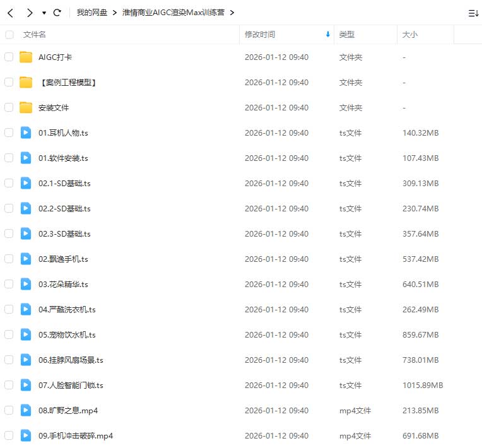This screenshot has height=448, width=482.
Task: Select the file name 04.严酷洗衣机.ts
Action: (x=67, y=310)
